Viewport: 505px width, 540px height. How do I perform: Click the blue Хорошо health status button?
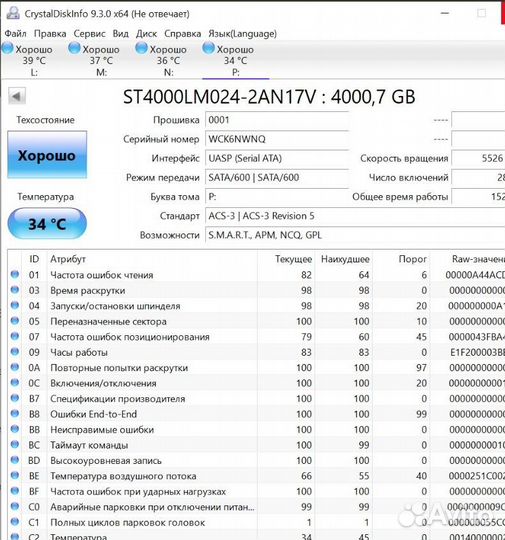[x=47, y=155]
